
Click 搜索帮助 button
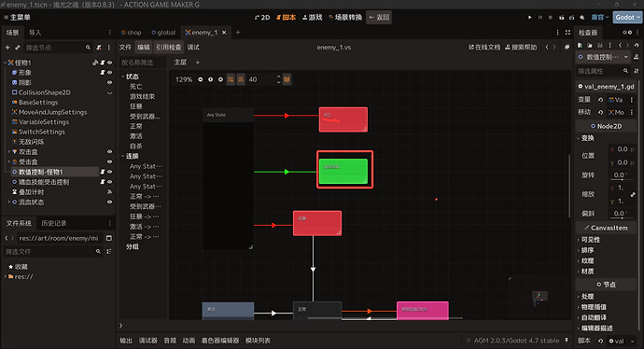pyautogui.click(x=521, y=48)
